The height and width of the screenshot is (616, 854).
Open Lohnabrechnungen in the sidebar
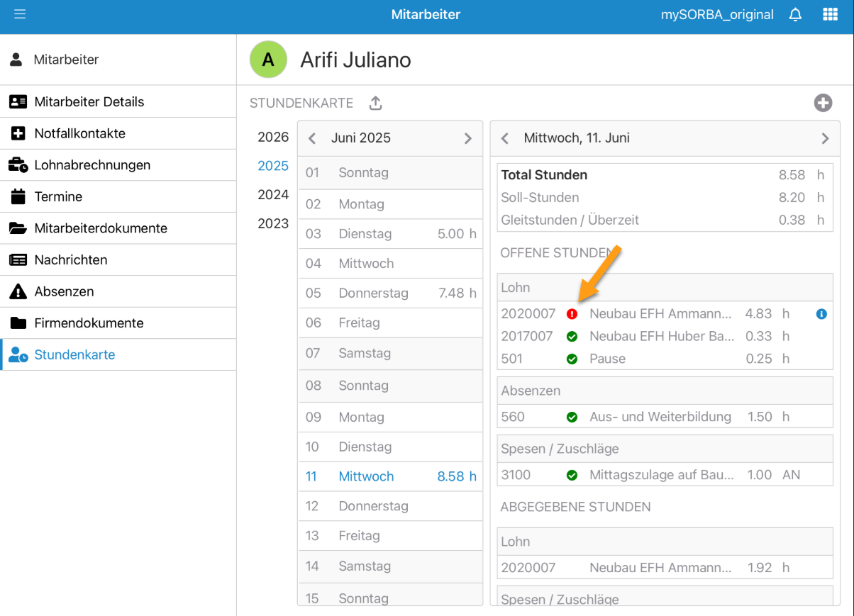tap(92, 165)
